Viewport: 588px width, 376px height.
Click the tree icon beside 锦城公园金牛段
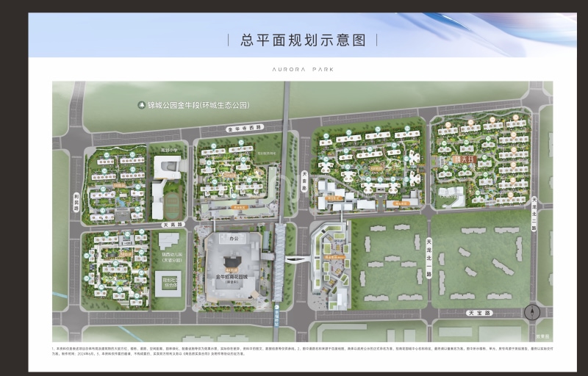tap(141, 105)
